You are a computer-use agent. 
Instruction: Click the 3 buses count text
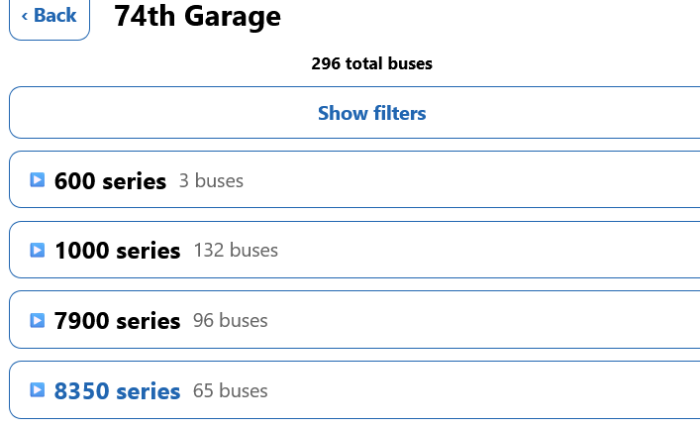click(x=211, y=181)
